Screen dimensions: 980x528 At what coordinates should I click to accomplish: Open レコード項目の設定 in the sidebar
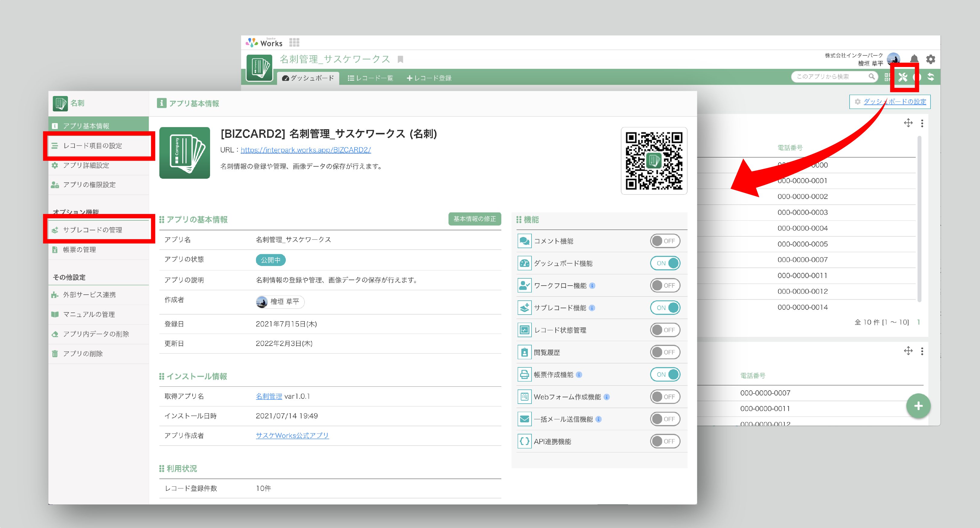pyautogui.click(x=98, y=146)
